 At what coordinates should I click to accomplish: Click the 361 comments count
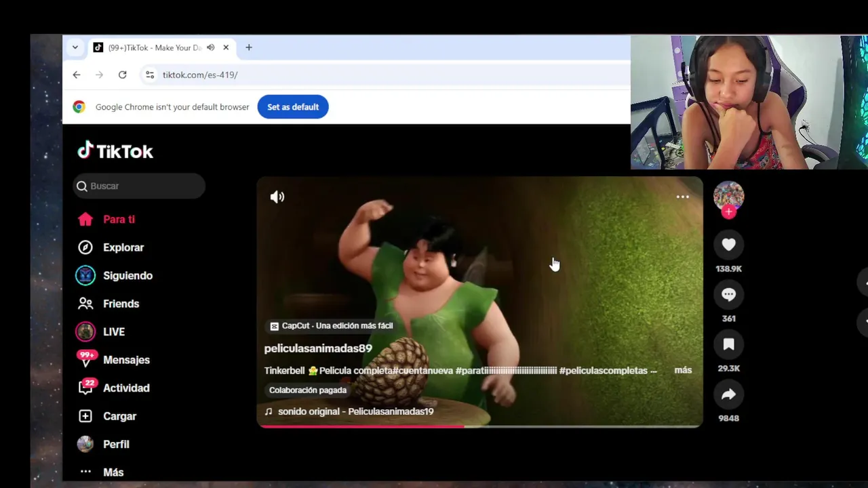coord(729,319)
